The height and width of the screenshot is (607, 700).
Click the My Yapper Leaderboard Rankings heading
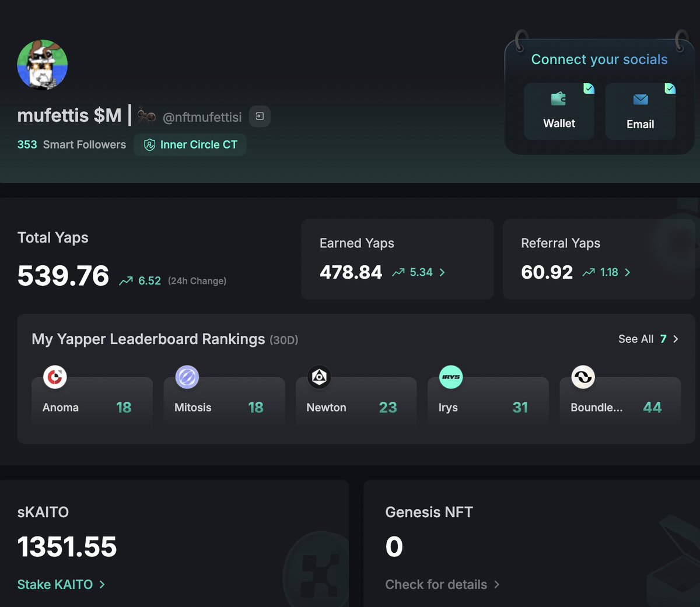(148, 339)
